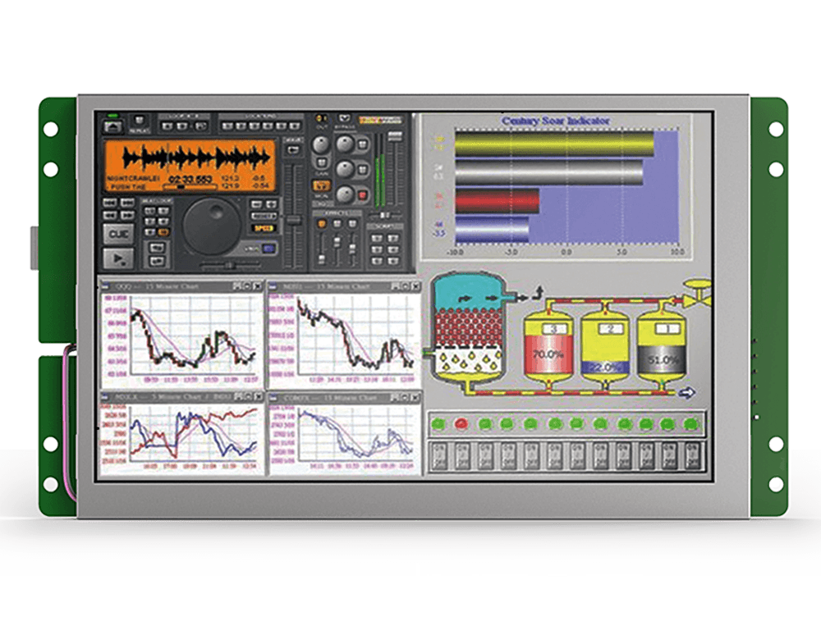The height and width of the screenshot is (644, 821).
Task: Click the crossfader below the jog wheel
Action: [x=228, y=265]
